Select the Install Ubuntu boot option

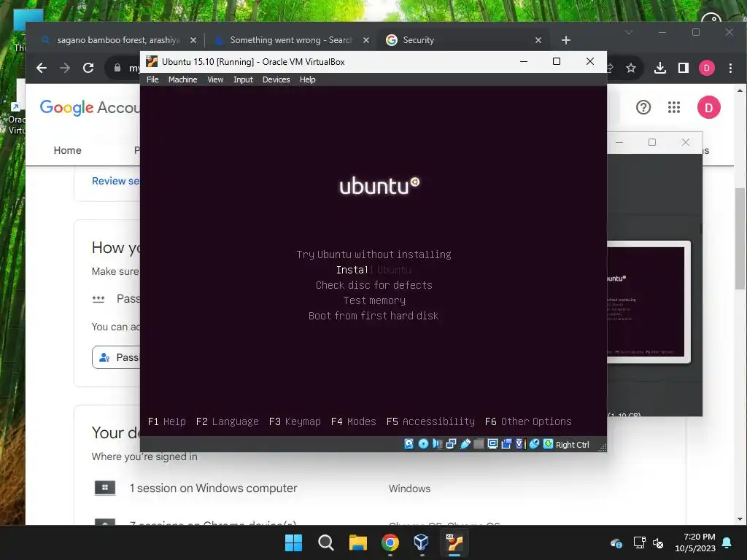coord(373,270)
